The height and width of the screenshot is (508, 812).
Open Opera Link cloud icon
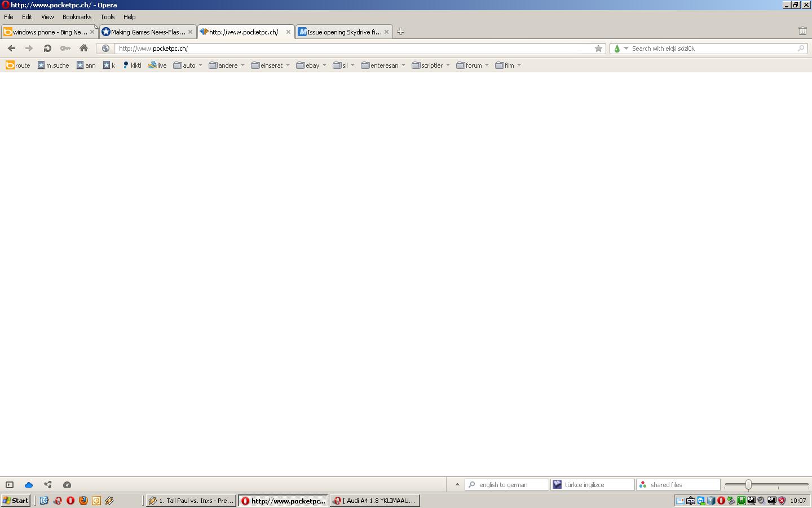click(29, 485)
